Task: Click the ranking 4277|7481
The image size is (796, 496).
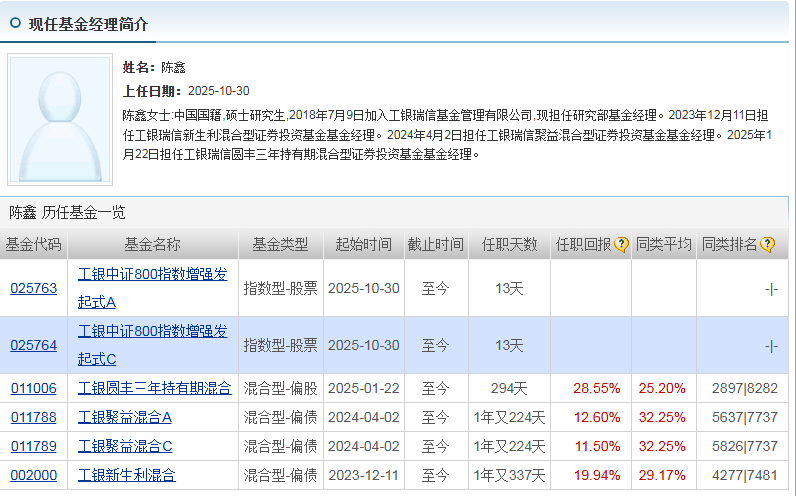Action: tap(745, 475)
